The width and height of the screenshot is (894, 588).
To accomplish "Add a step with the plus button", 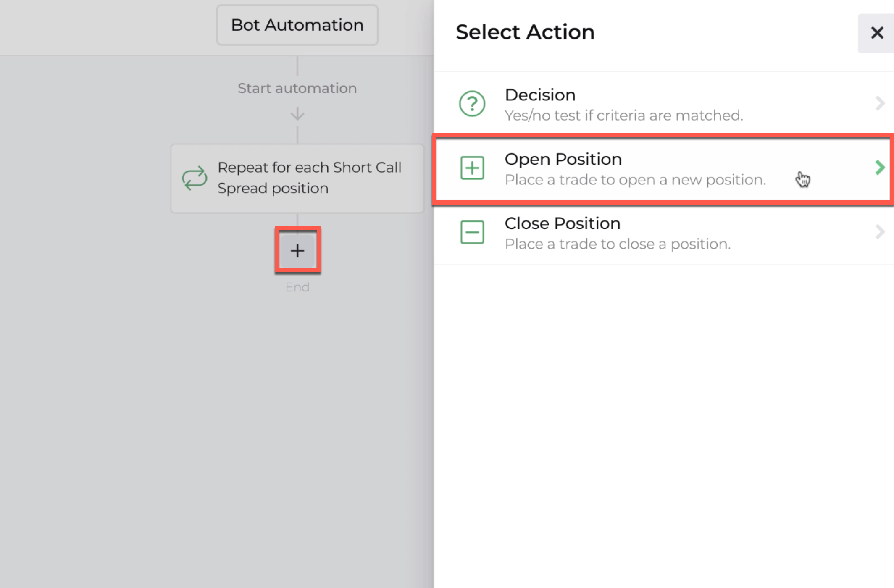I will pos(297,251).
